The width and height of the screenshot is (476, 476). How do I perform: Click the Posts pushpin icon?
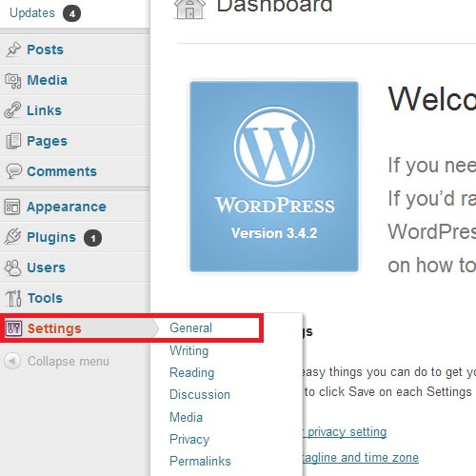13,50
